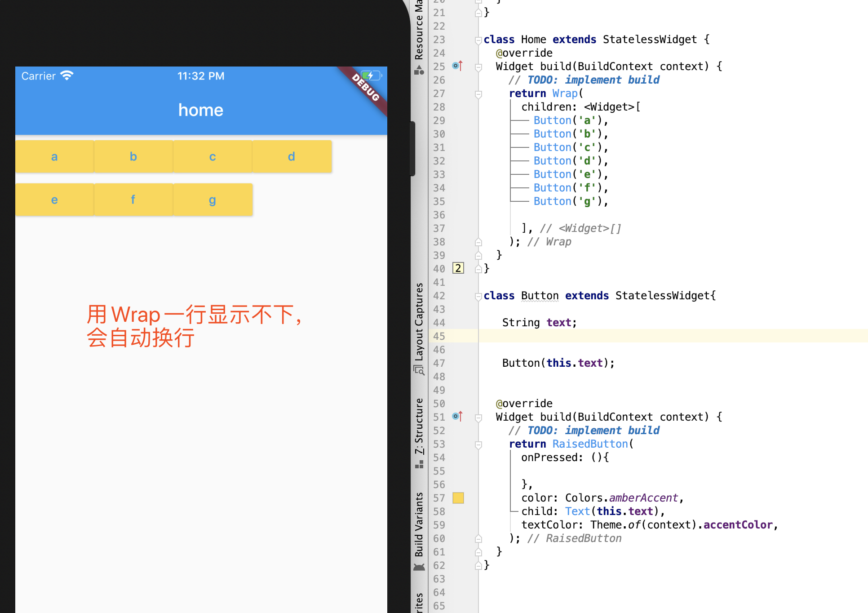Click the Structure panel icon in sidebar

point(419,465)
